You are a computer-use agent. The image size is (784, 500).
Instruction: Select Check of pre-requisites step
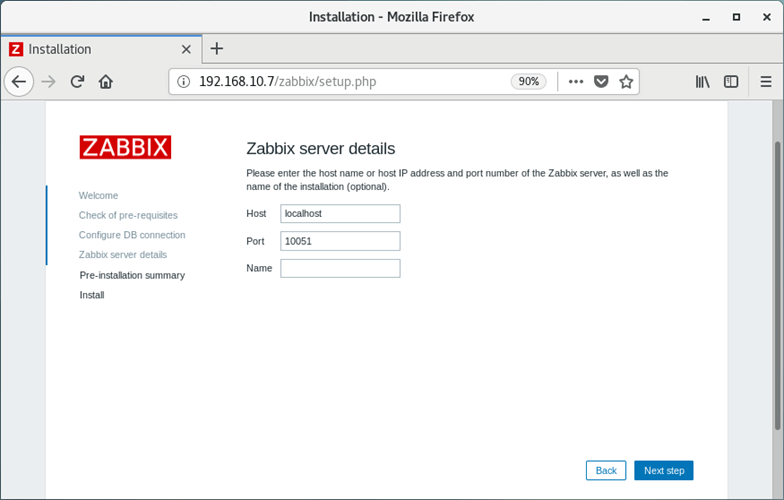(x=128, y=215)
